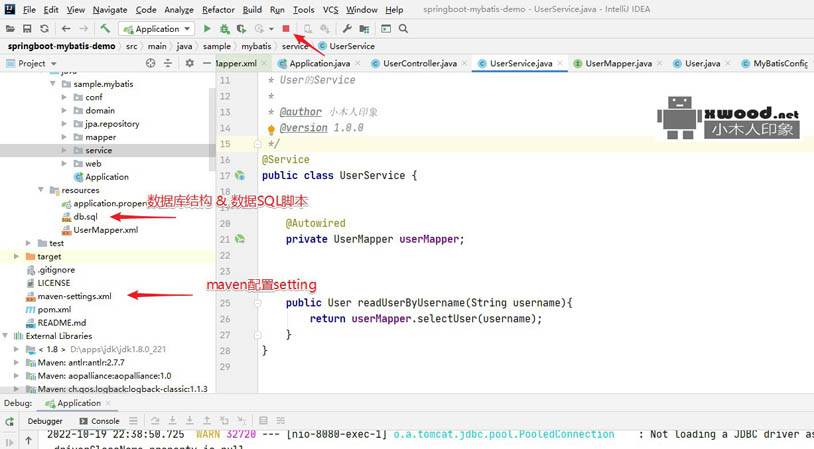Click the gutter autowired icon on line 21
Viewport: 814px width, 449px height.
239,239
